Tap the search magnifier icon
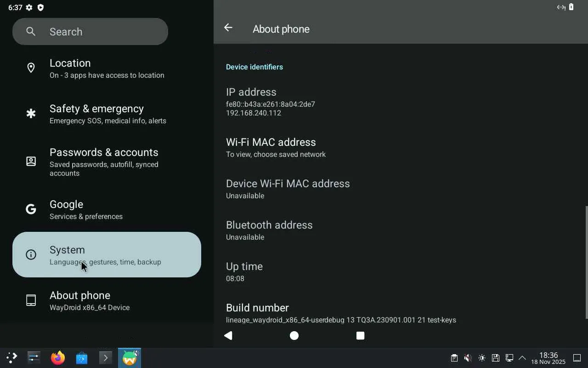The height and width of the screenshot is (368, 588). 31,31
